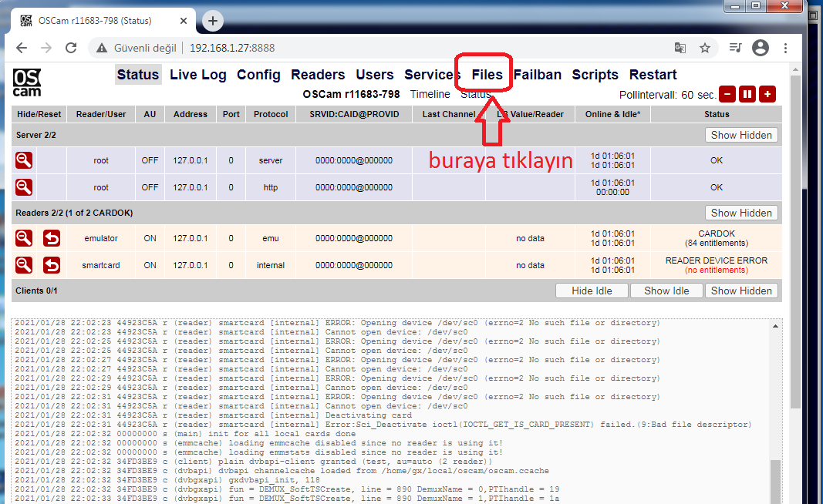Show hidden entries in Server section
Viewport: 823px width, 504px height.
[x=741, y=135]
